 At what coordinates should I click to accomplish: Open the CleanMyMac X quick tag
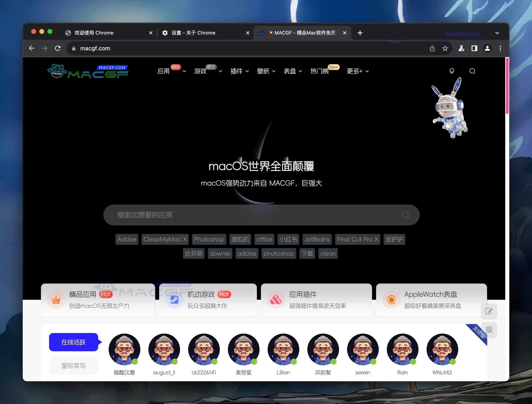pos(165,239)
